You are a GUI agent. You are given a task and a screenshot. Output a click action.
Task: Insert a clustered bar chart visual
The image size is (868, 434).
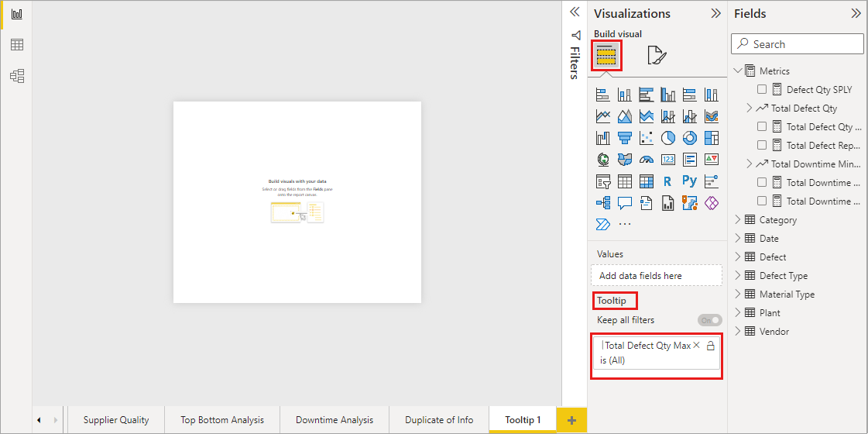[x=646, y=95]
